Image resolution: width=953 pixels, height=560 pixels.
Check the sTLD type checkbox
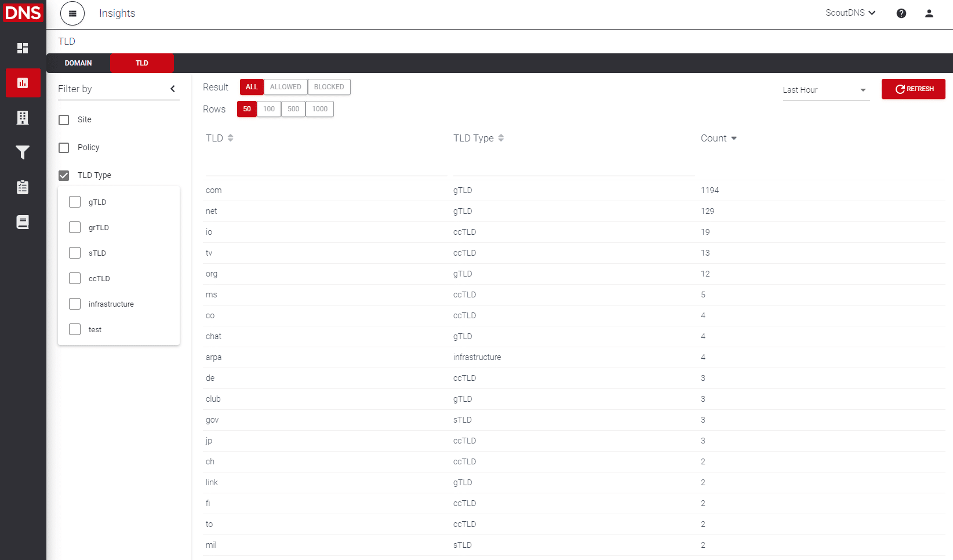click(75, 253)
